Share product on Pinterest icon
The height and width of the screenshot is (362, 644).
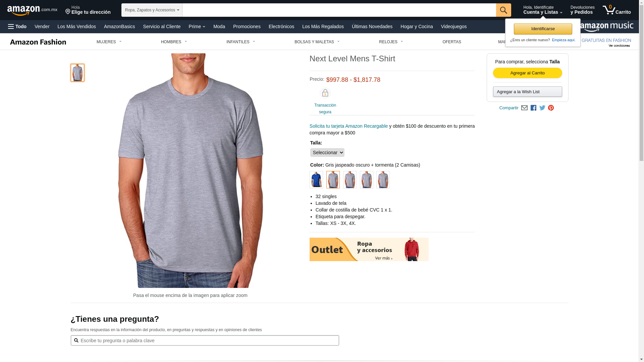click(x=551, y=108)
